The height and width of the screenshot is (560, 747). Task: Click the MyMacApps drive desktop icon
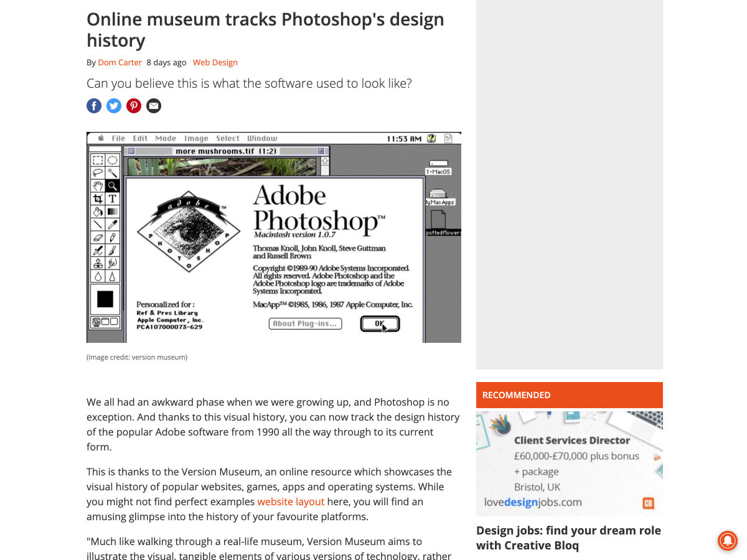pos(439,197)
